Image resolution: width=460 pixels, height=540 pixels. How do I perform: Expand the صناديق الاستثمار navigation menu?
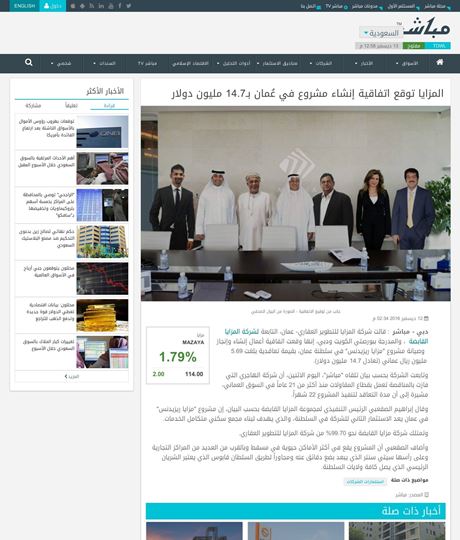pos(278,63)
